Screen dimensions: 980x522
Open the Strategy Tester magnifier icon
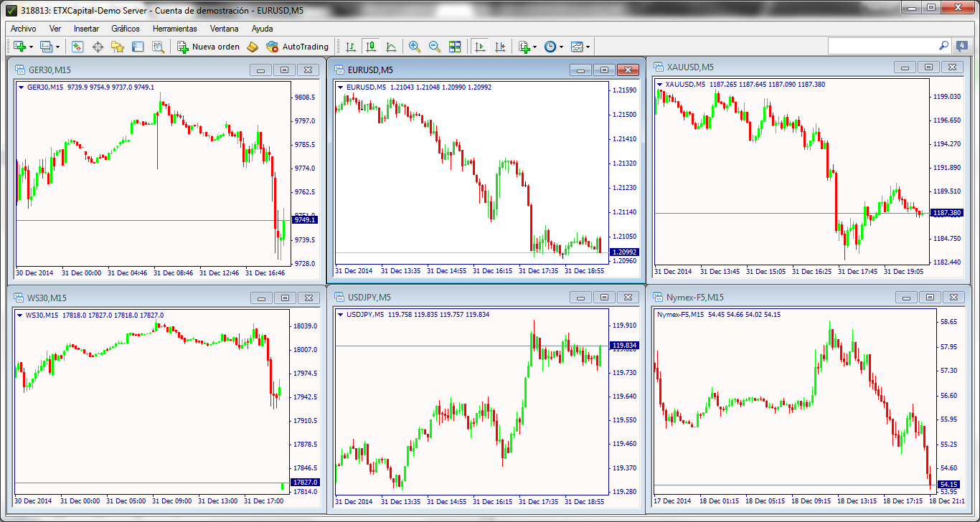[x=158, y=47]
